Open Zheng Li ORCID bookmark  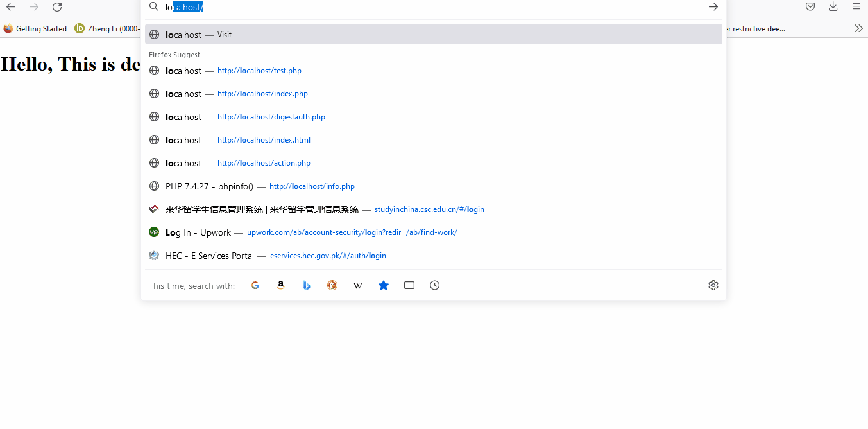pyautogui.click(x=107, y=29)
